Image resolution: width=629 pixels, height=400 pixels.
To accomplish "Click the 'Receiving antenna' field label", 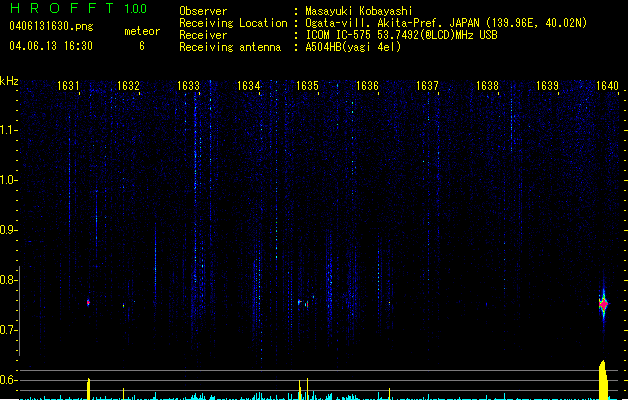I will [x=230, y=47].
